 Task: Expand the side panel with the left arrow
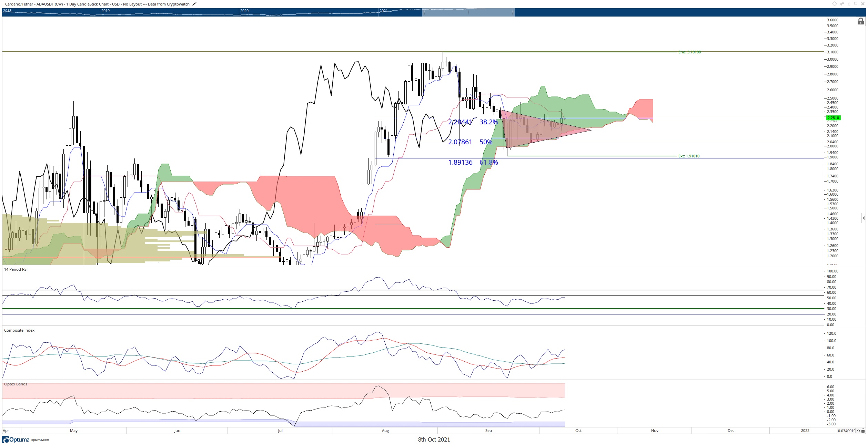(x=864, y=218)
